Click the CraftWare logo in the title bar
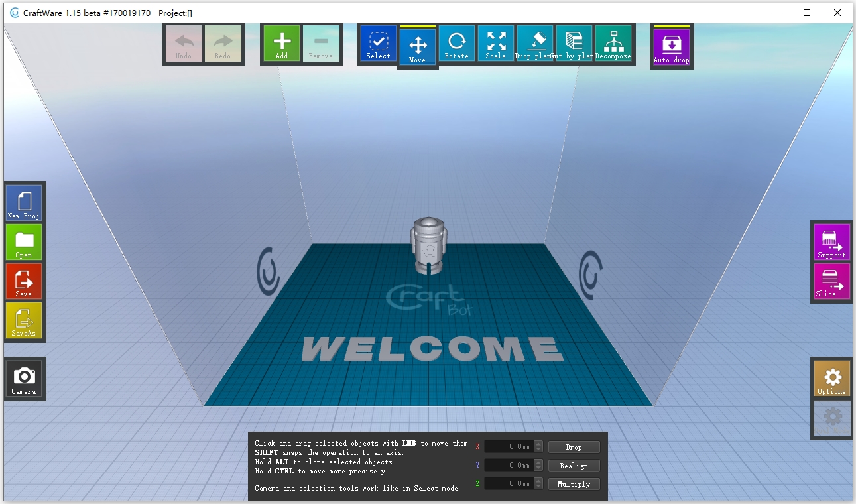Viewport: 856px width, 504px height. pyautogui.click(x=15, y=13)
